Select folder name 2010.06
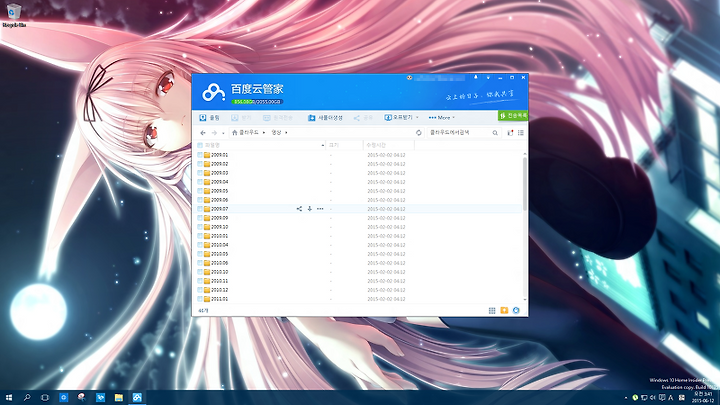Image resolution: width=720 pixels, height=405 pixels. [x=219, y=263]
